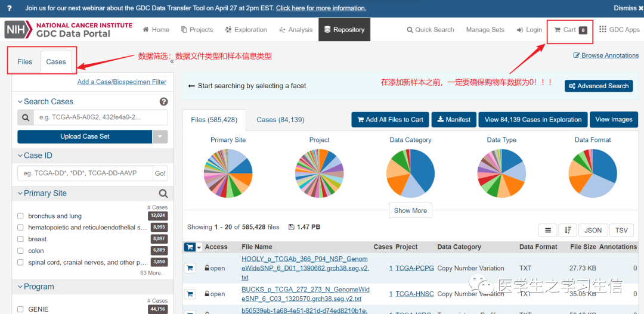Collapse the Case ID section
Image resolution: width=644 pixels, height=314 pixels.
point(35,156)
